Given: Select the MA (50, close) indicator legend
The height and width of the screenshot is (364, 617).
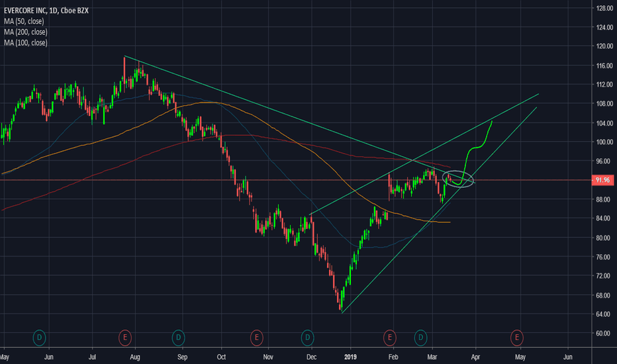Looking at the screenshot, I should (x=24, y=21).
